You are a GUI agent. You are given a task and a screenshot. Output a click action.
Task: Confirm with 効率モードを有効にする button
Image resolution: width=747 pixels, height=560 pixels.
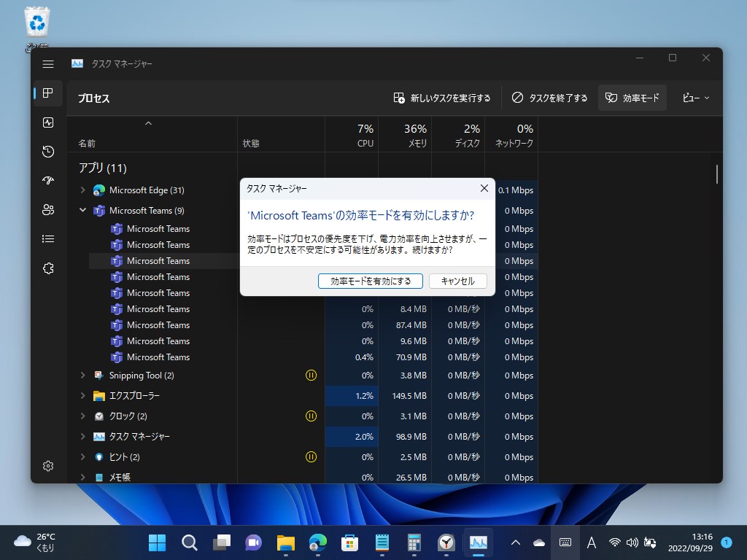370,281
